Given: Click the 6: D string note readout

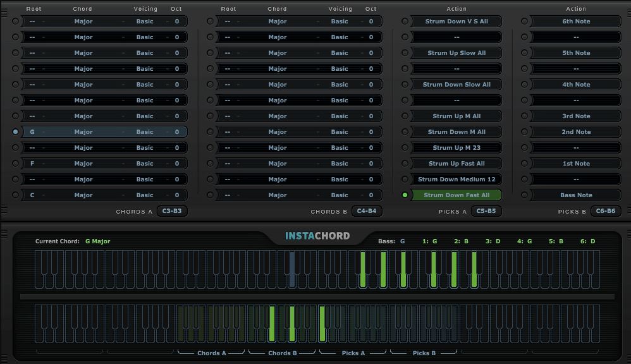Looking at the screenshot, I should pos(588,241).
